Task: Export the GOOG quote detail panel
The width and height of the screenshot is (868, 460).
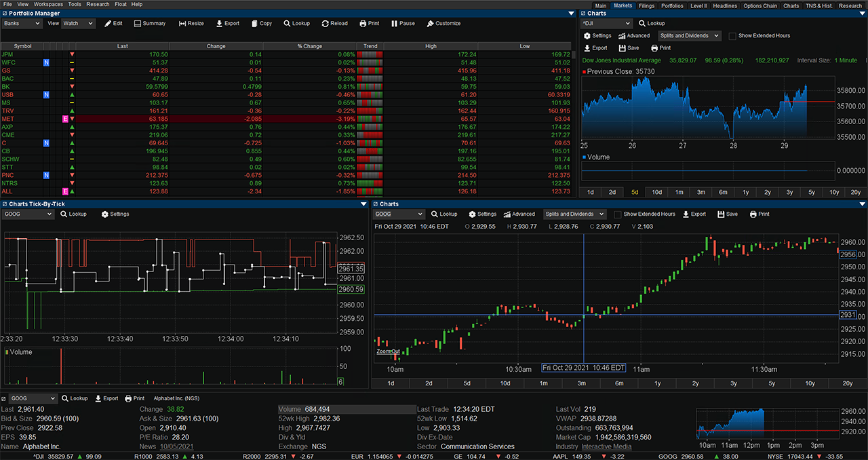Action: click(x=106, y=398)
